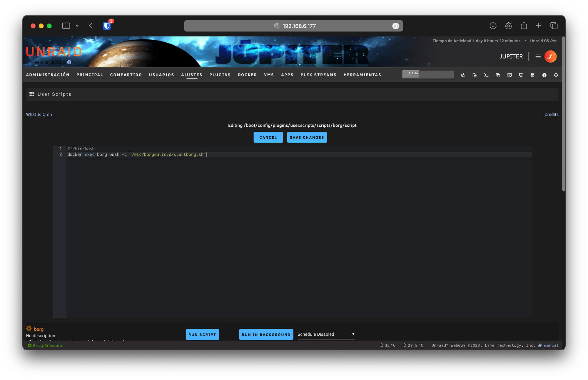588x380 pixels.
Task: Switch to the Docker tab
Action: tap(247, 75)
